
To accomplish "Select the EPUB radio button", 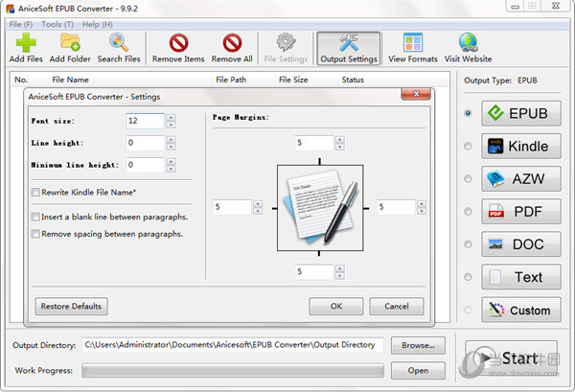I will [468, 113].
